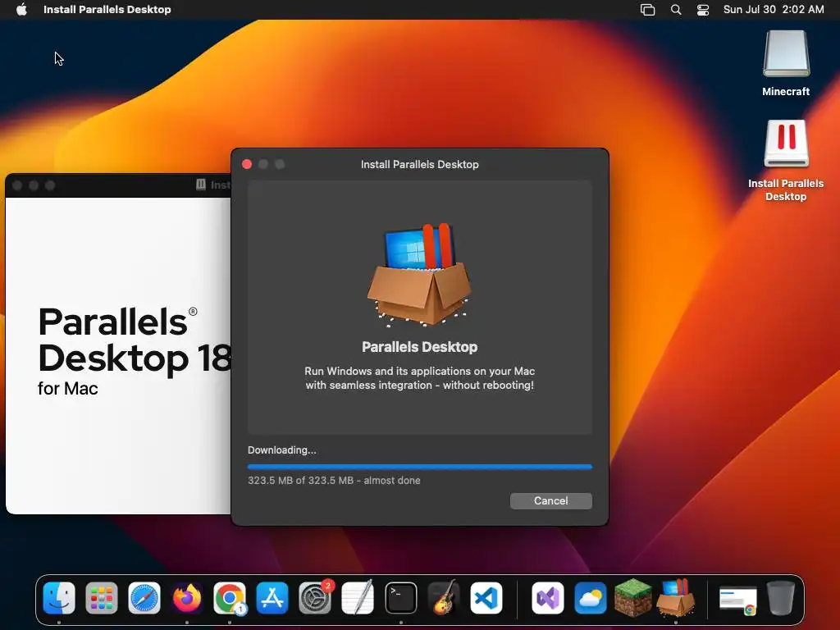Open the App Store dock icon
This screenshot has height=630, width=840.
pyautogui.click(x=272, y=598)
